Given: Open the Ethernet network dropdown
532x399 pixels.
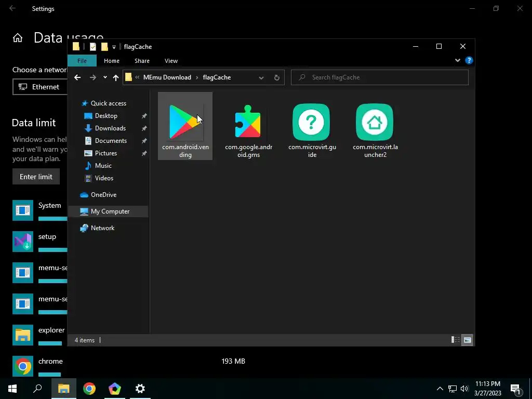Looking at the screenshot, I should 40,87.
